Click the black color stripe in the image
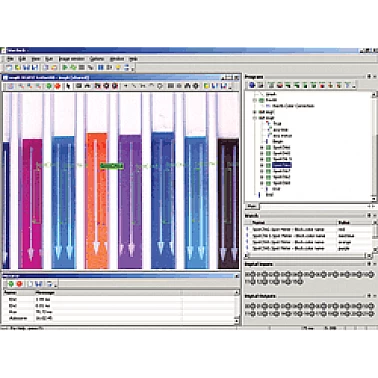 228,203
